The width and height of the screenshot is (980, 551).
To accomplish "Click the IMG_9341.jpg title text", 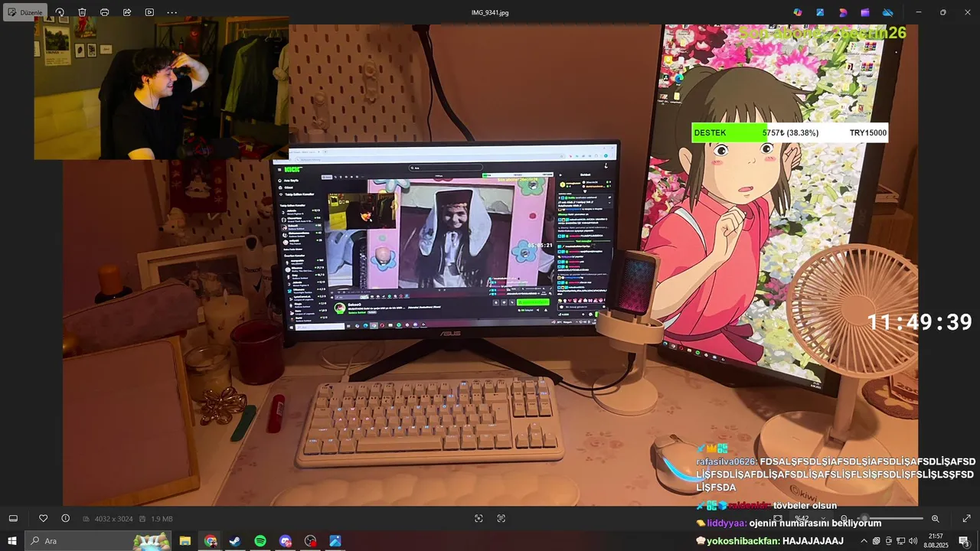I will [490, 12].
